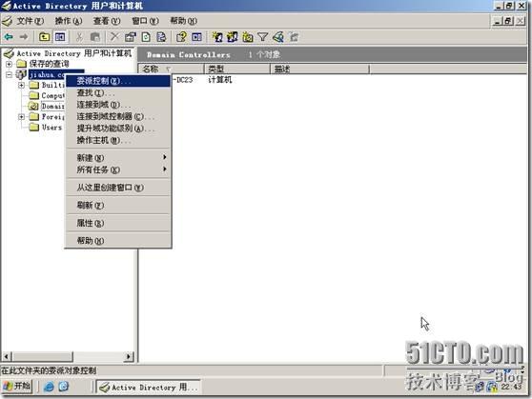Screen dimensions: 532x399
Task: Select Active Directory 用户和计算机 root node
Action: 74,53
